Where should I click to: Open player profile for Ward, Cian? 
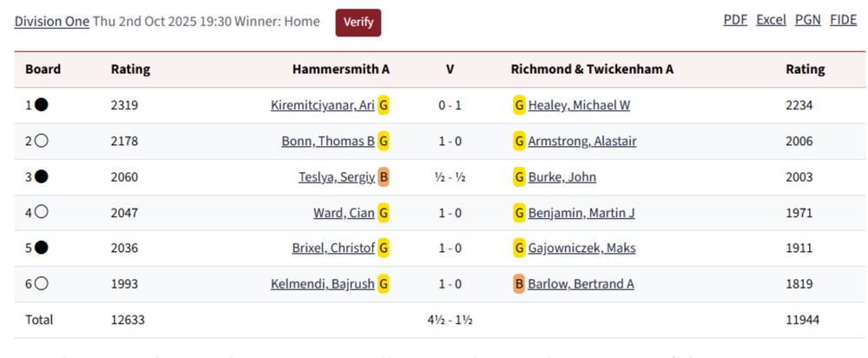pyautogui.click(x=344, y=213)
